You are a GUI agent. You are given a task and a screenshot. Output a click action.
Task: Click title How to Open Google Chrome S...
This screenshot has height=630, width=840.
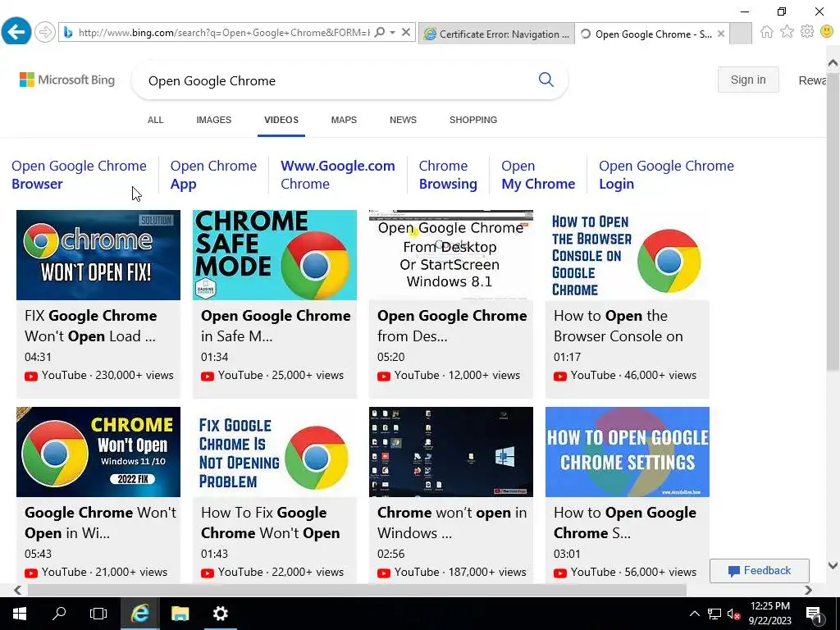(x=624, y=523)
